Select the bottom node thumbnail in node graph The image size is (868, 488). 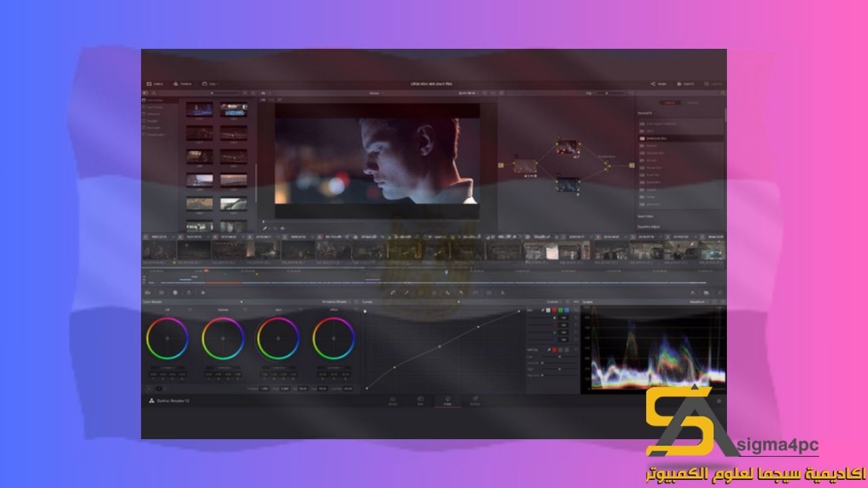568,184
